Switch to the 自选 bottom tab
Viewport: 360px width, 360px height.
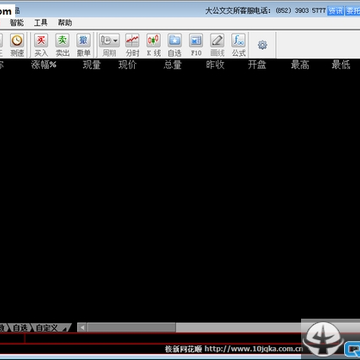tap(20, 328)
